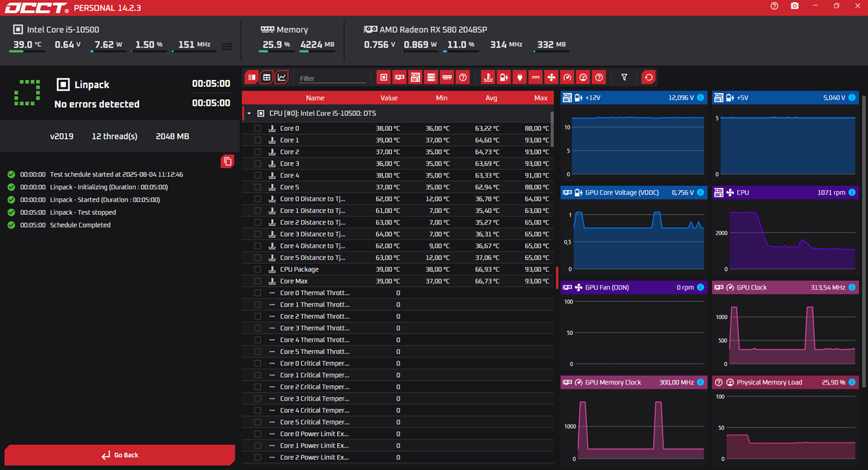
Task: Show info for the +12V graph
Action: tap(701, 98)
